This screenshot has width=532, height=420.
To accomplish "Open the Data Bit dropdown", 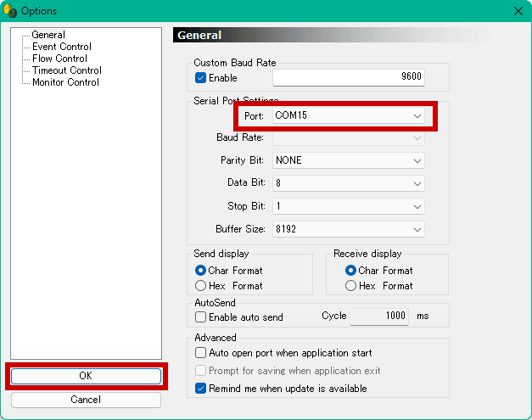I will pyautogui.click(x=348, y=183).
